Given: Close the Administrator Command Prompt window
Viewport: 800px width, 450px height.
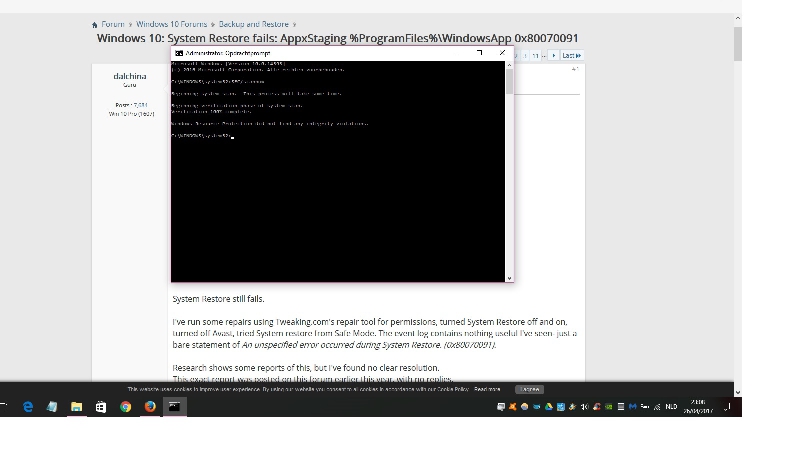Looking at the screenshot, I should [x=503, y=53].
